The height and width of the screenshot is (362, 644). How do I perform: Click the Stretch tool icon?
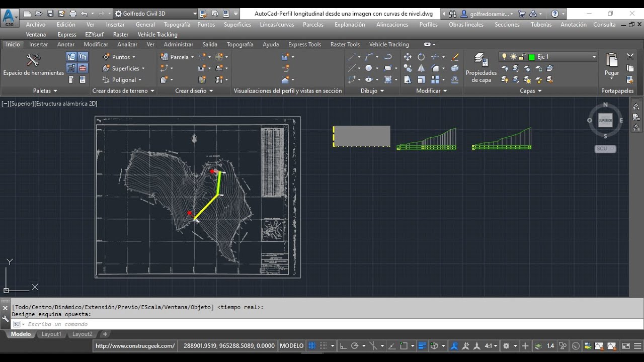point(408,79)
